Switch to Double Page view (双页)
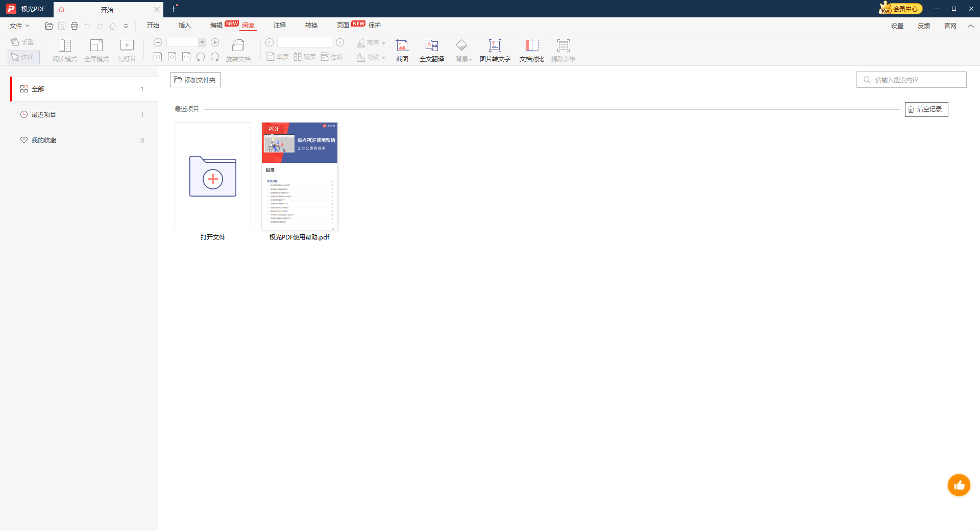The width and height of the screenshot is (980, 531). point(305,57)
